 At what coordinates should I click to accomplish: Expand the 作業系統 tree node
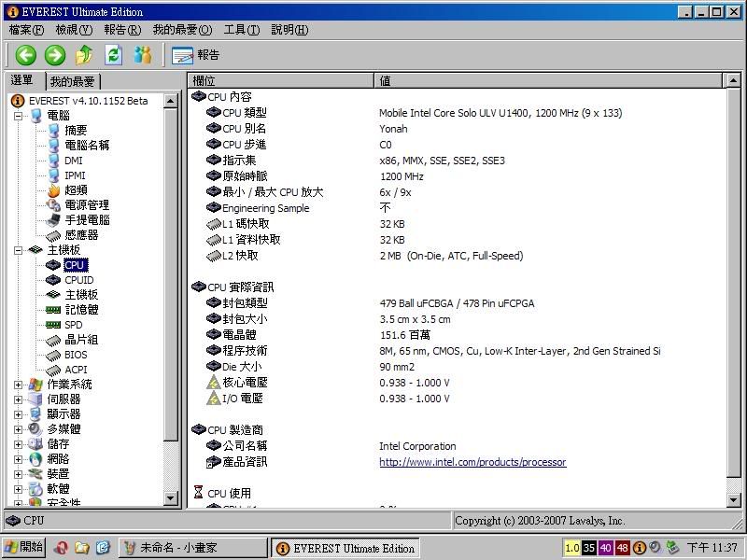point(18,385)
